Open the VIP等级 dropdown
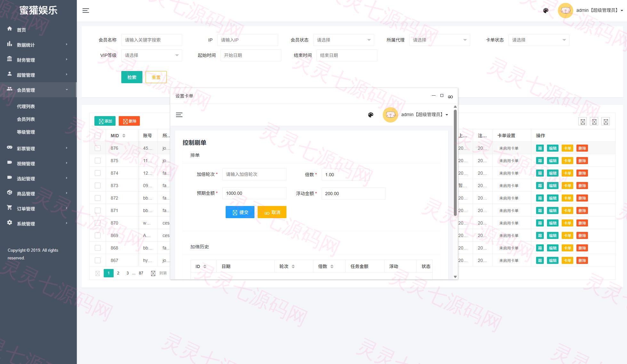 (x=151, y=55)
